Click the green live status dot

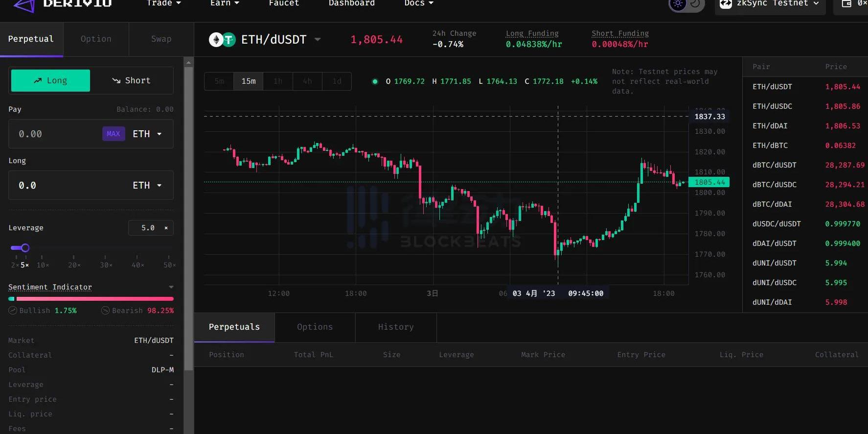point(375,82)
